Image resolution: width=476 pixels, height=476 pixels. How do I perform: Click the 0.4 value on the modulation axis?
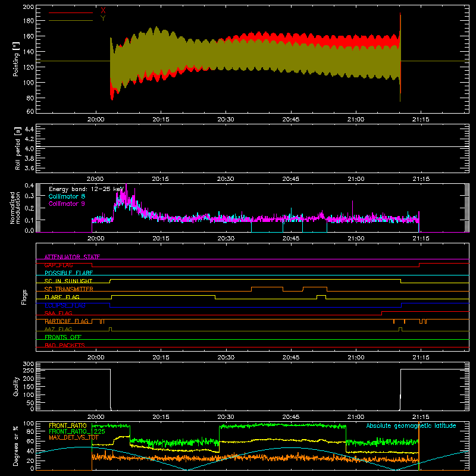29,186
